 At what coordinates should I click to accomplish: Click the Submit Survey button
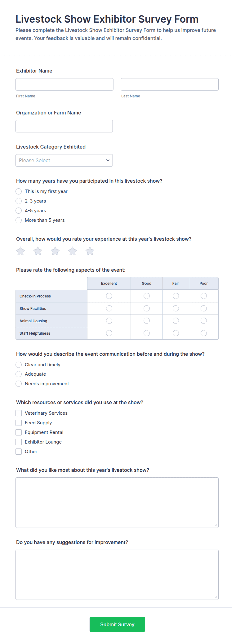[x=117, y=624]
